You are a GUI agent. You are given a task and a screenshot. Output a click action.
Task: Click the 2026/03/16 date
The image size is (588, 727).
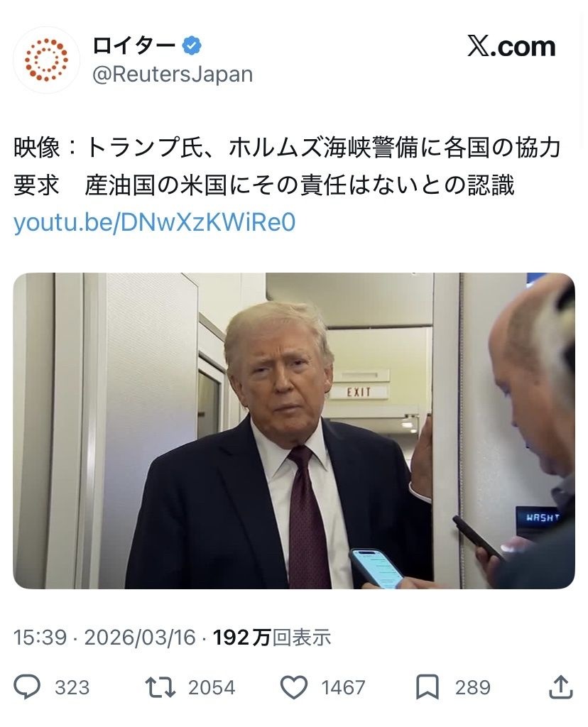coord(140,638)
